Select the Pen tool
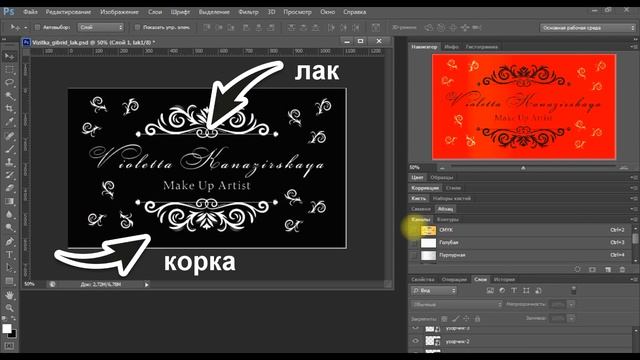The height and width of the screenshot is (360, 640). (9, 242)
